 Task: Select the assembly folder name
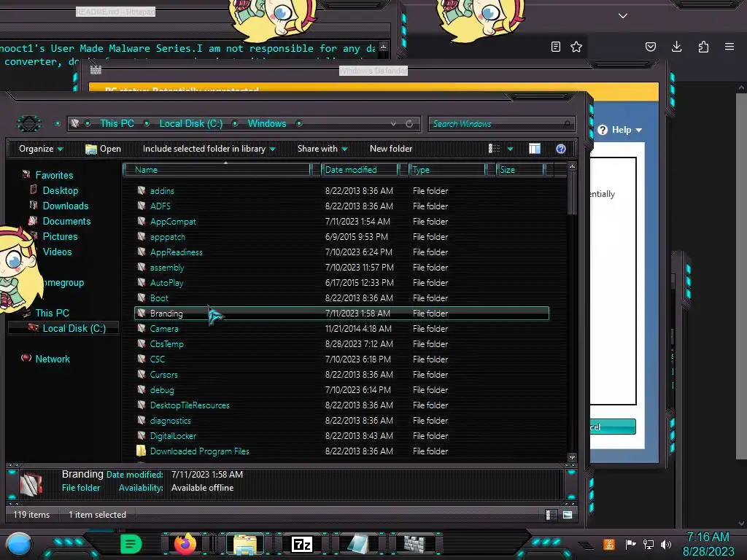click(167, 267)
